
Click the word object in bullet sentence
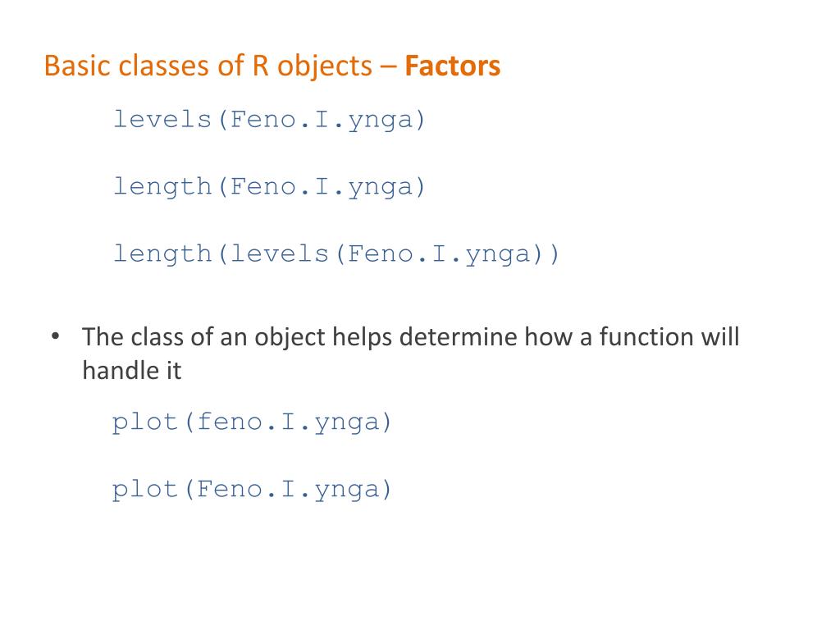pyautogui.click(x=290, y=339)
